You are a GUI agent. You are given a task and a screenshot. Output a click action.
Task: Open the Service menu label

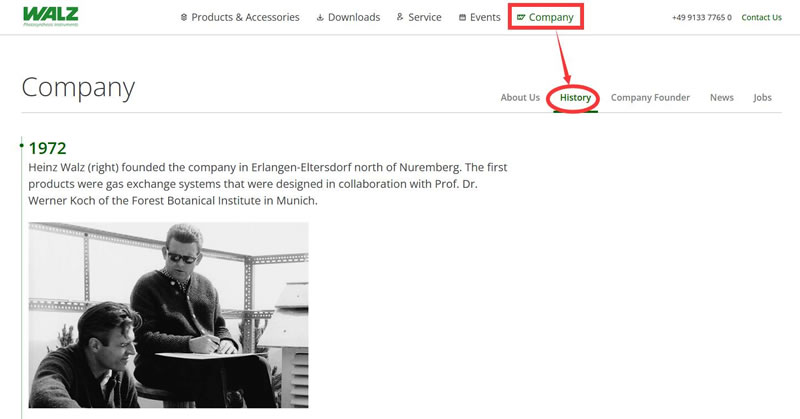click(425, 17)
